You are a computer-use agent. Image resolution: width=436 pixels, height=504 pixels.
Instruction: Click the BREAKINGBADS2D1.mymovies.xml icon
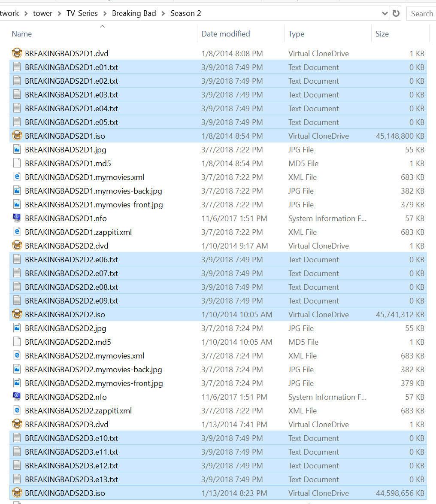(x=17, y=177)
